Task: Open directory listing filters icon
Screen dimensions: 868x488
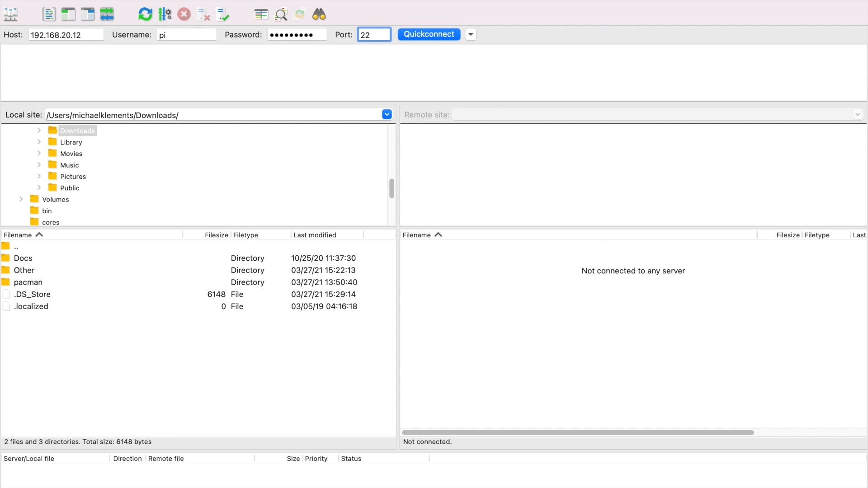Action: click(261, 14)
